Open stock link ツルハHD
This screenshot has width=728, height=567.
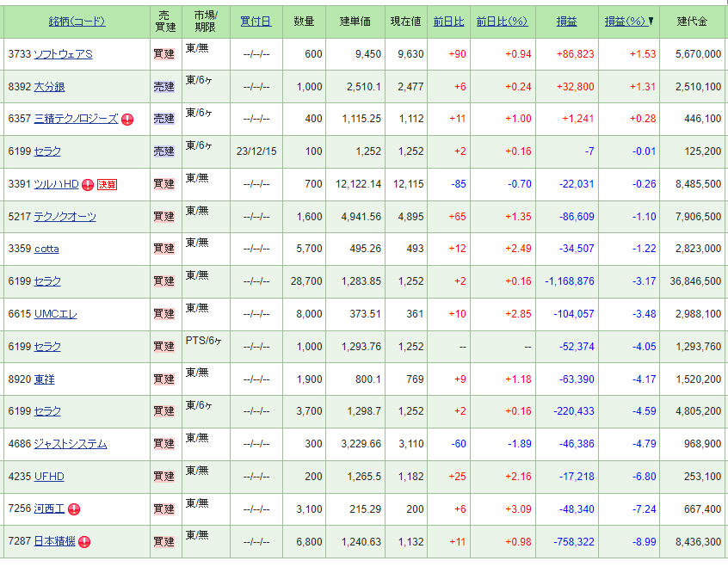point(56,184)
